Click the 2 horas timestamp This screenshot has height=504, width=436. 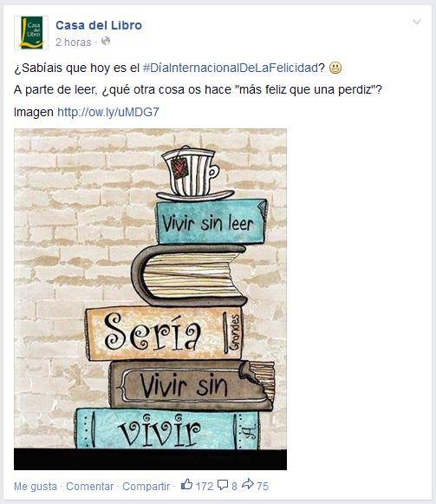point(74,43)
